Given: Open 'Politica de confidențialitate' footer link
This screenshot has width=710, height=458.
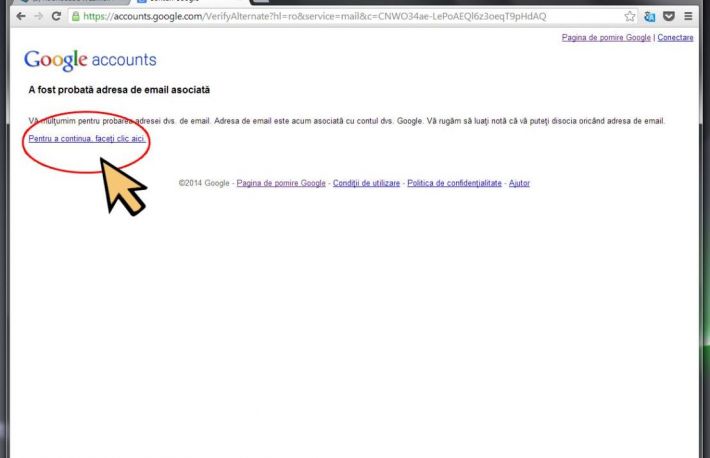Looking at the screenshot, I should tap(454, 184).
